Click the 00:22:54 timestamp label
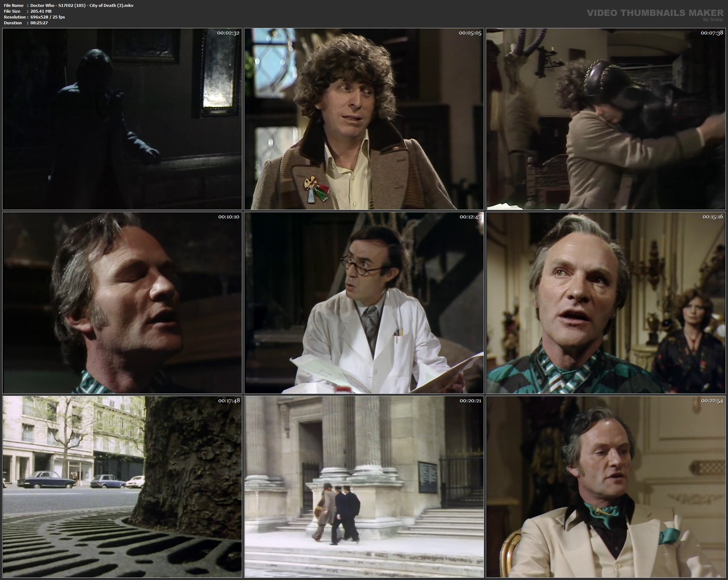This screenshot has width=728, height=580. click(712, 401)
